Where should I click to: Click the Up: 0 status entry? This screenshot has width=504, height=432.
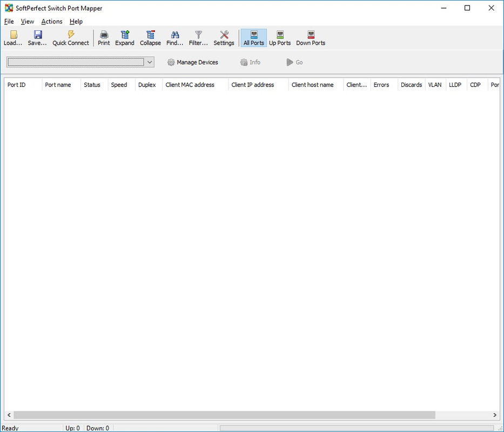72,428
